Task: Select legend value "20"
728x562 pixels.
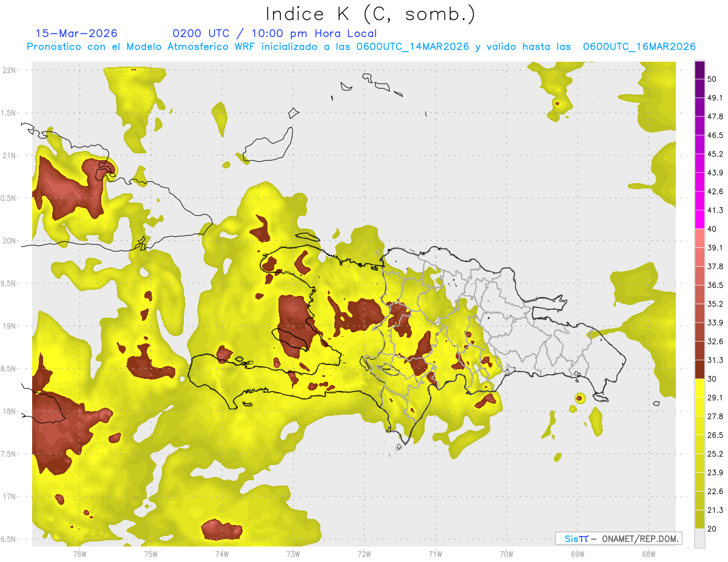Action: point(713,529)
